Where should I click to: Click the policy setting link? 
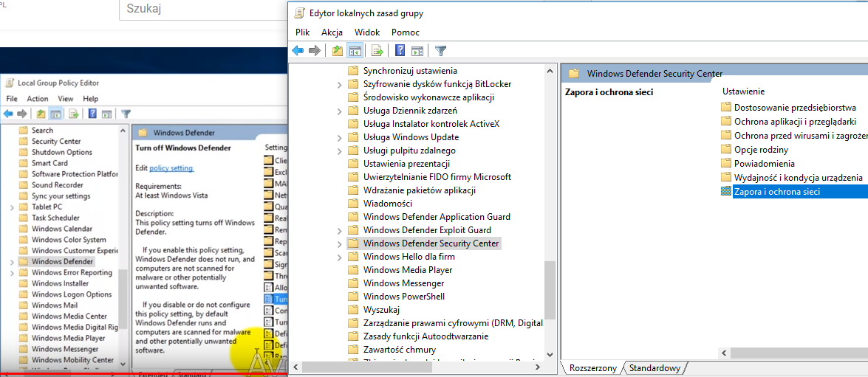171,167
